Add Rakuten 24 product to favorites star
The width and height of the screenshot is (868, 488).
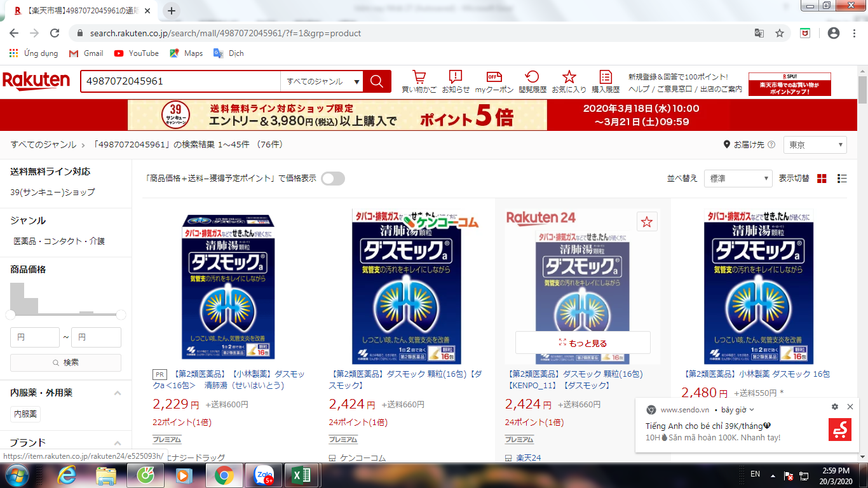coord(647,222)
